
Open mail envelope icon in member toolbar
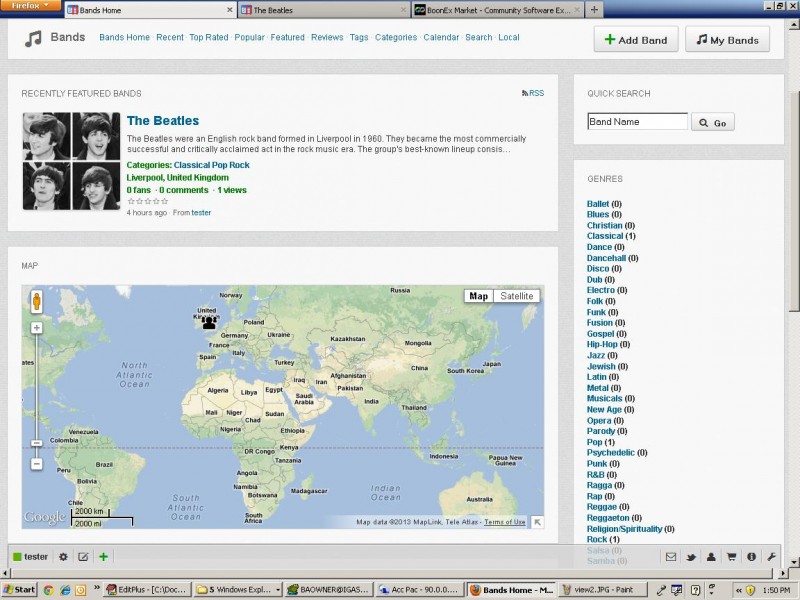pyautogui.click(x=671, y=557)
